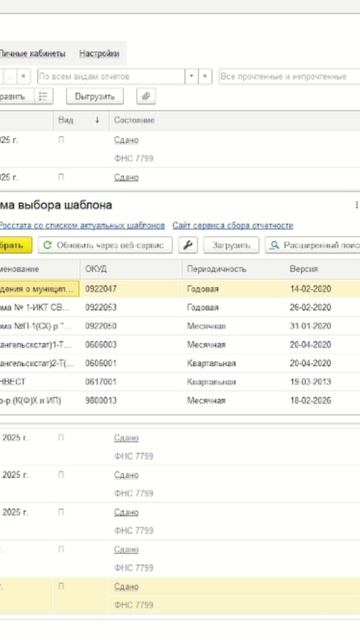Click version date 18-02-2026
Image resolution: width=360 pixels, height=640 pixels.
[x=310, y=400]
